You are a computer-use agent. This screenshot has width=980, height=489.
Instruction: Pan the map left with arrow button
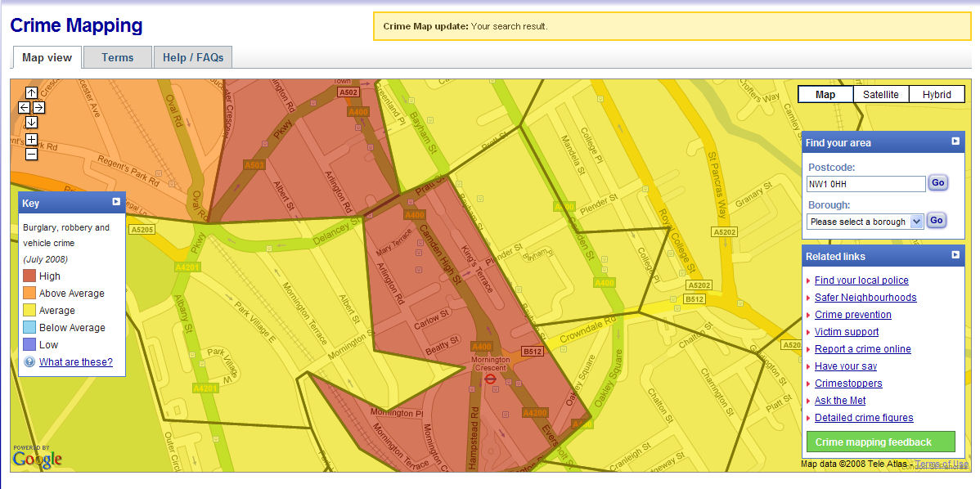[24, 108]
